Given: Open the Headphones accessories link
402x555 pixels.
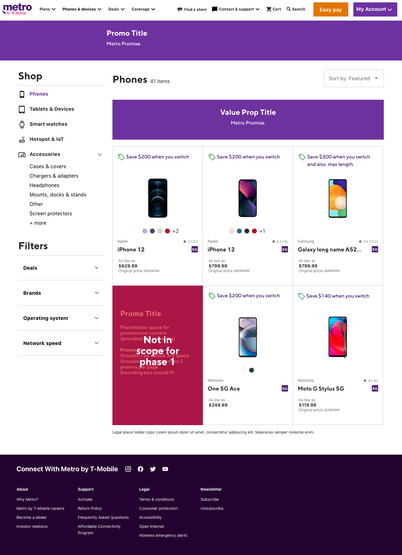Looking at the screenshot, I should [x=44, y=185].
